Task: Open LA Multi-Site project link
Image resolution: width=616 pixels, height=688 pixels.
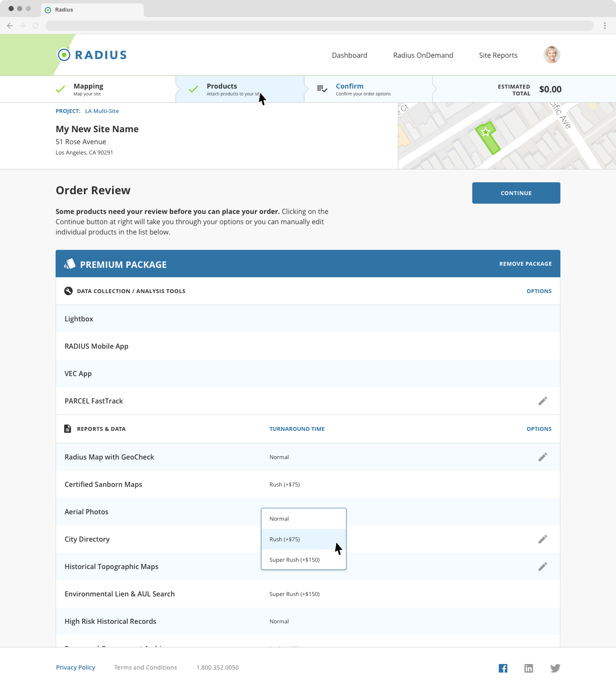Action: click(x=102, y=111)
